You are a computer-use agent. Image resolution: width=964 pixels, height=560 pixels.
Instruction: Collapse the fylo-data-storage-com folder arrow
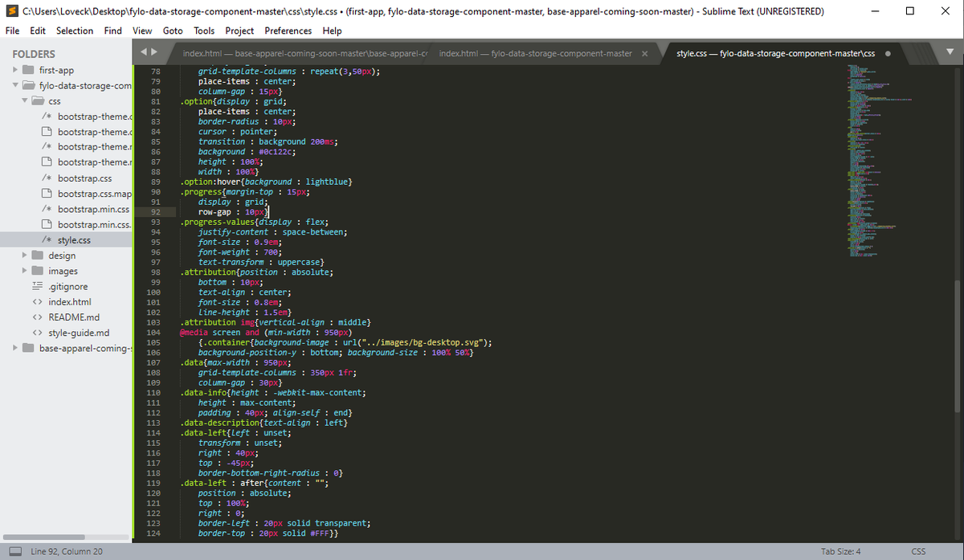coord(15,85)
